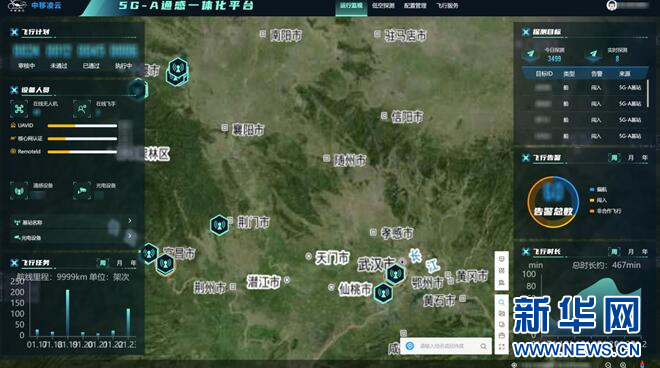Open the 配置管理 navigation tab

tap(415, 5)
